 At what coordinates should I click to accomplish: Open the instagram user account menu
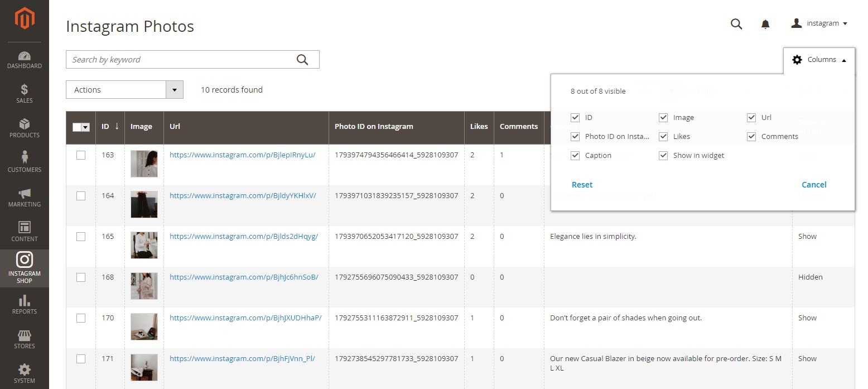pyautogui.click(x=819, y=23)
